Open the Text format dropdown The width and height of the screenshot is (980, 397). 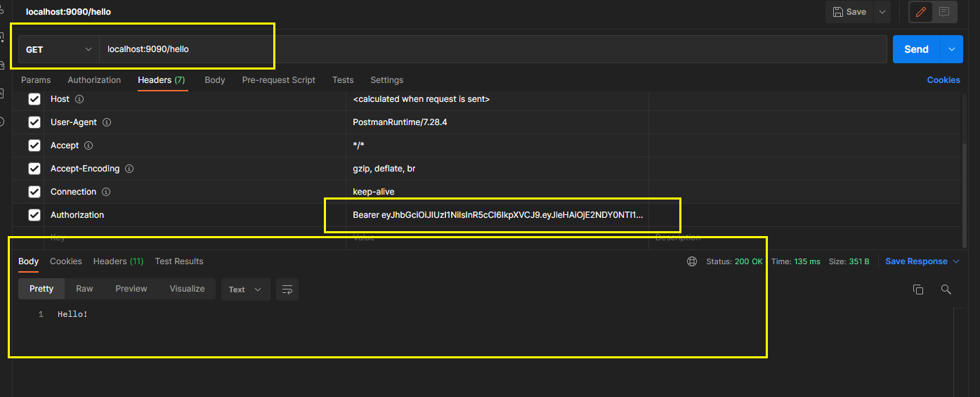coord(245,289)
